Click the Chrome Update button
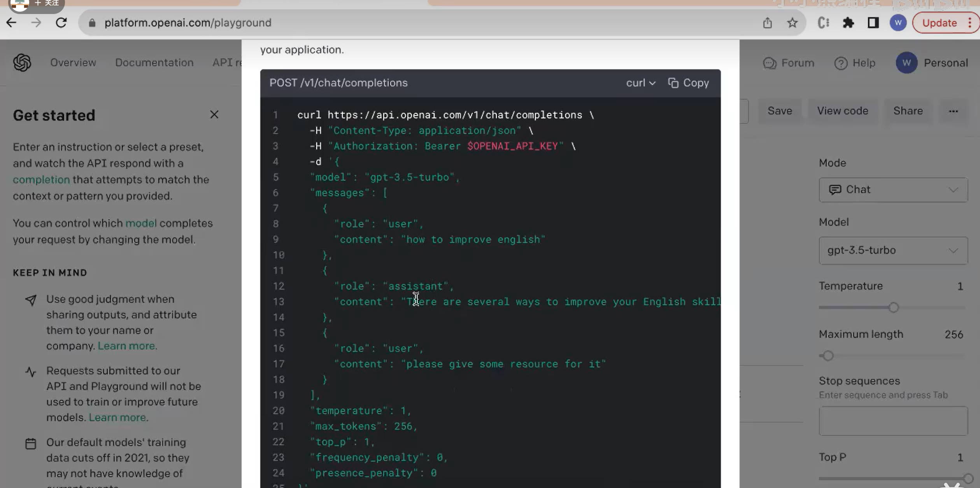This screenshot has width=980, height=488. 940,23
